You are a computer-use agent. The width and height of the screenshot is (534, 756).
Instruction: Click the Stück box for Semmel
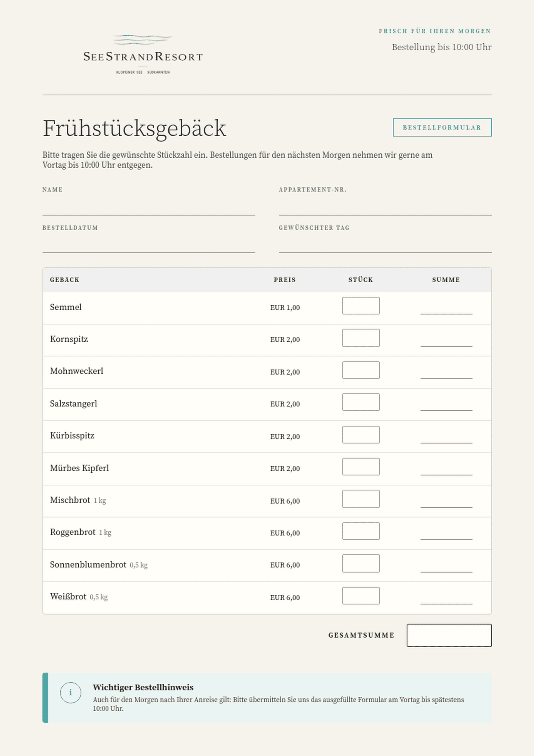pos(361,306)
